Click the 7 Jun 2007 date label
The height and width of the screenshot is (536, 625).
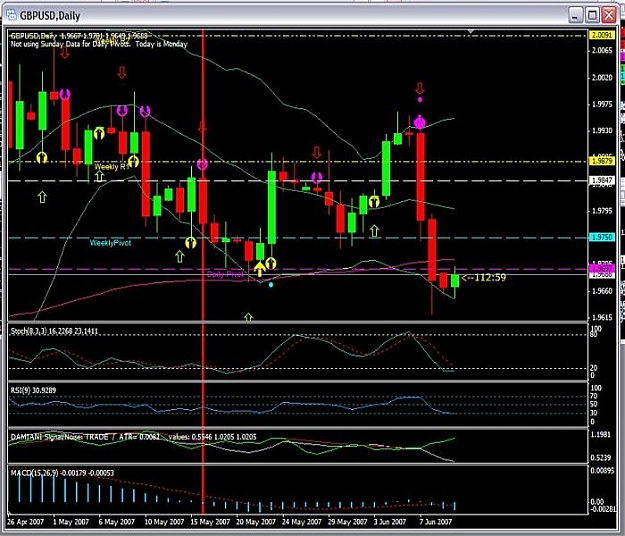[436, 522]
